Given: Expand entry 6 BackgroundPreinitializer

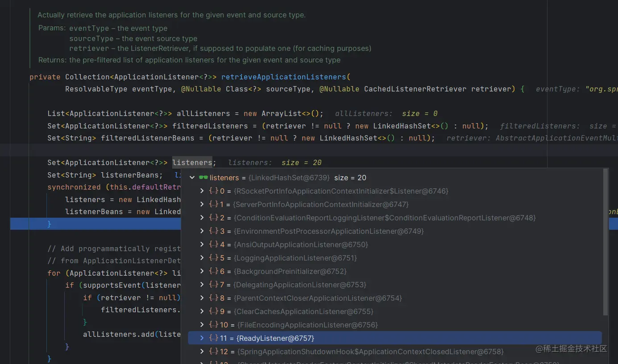Looking at the screenshot, I should pyautogui.click(x=202, y=271).
